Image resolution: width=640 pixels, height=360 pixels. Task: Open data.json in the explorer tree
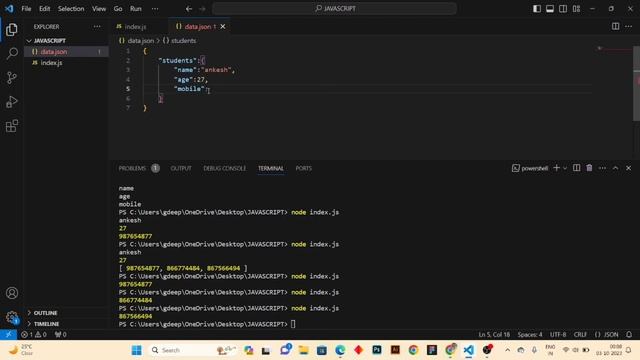coord(67,51)
